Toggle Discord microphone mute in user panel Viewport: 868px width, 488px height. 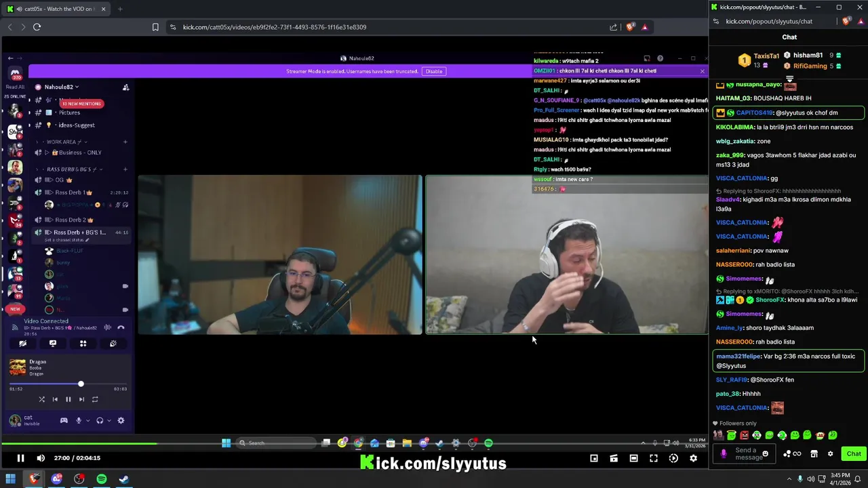(x=79, y=420)
